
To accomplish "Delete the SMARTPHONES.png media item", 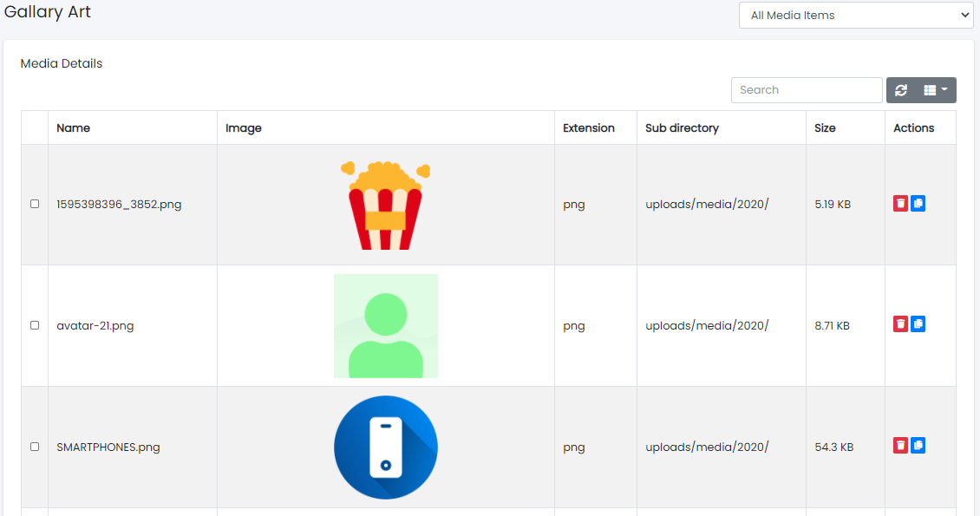I will point(900,446).
